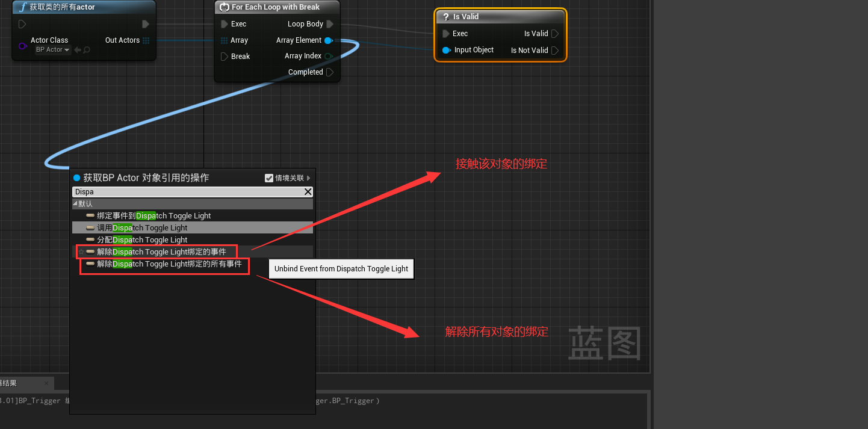Click the Array Element output pin
The width and height of the screenshot is (868, 429).
point(329,40)
